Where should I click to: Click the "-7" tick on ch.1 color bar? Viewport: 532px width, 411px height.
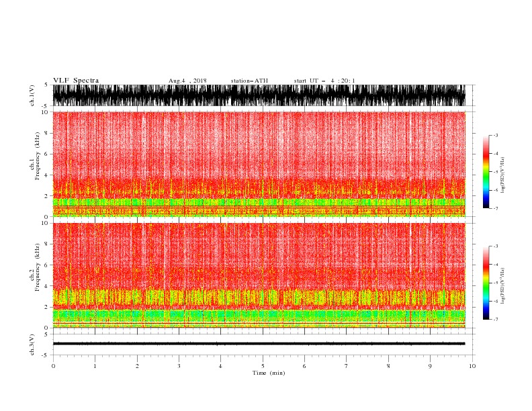coord(495,208)
